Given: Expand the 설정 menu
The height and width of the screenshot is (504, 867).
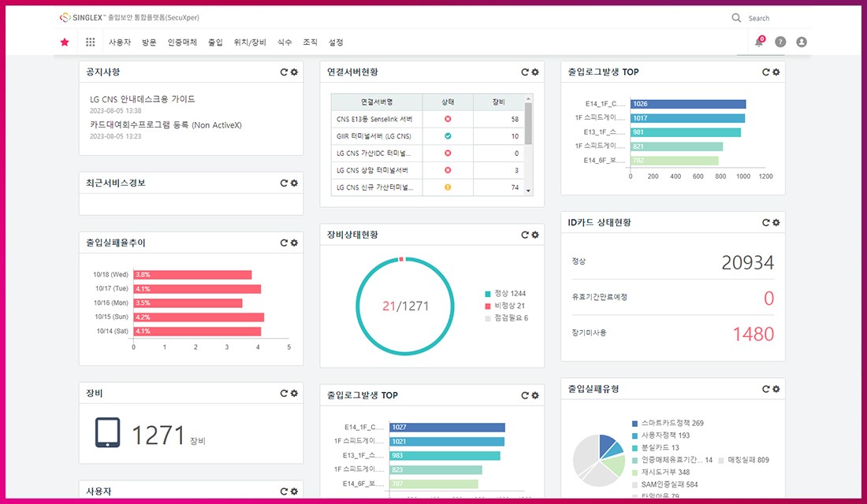Looking at the screenshot, I should click(x=336, y=43).
